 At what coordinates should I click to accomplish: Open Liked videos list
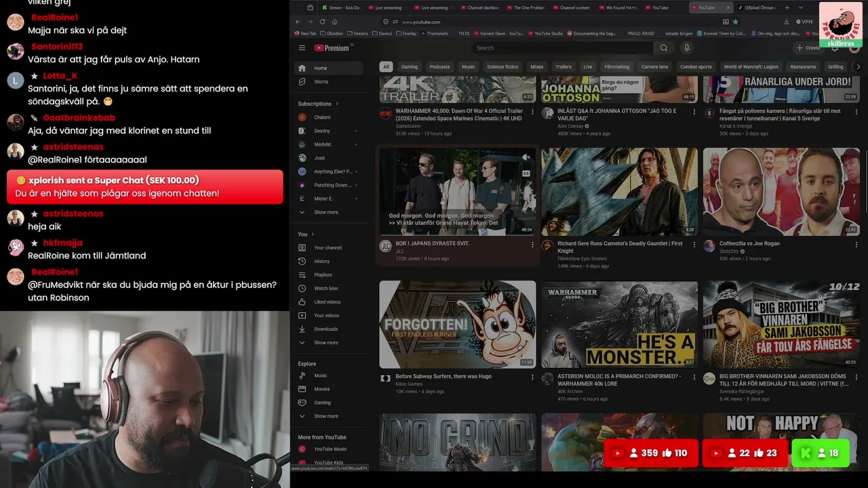[x=329, y=302]
